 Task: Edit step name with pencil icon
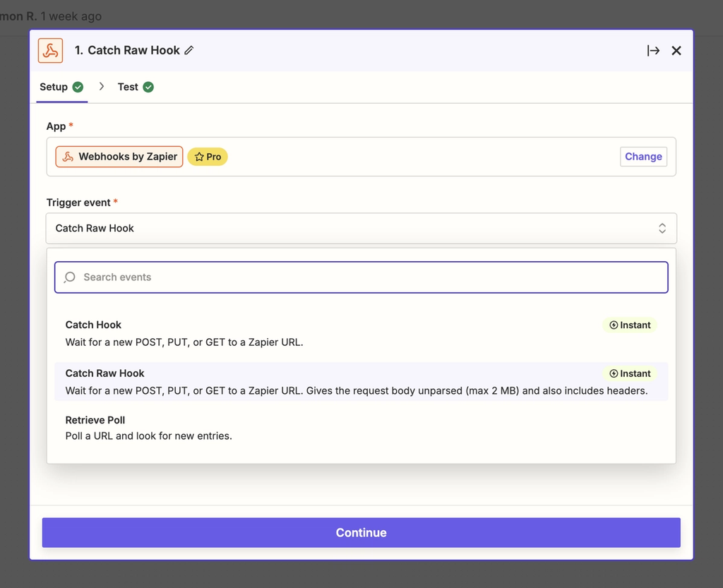[189, 50]
